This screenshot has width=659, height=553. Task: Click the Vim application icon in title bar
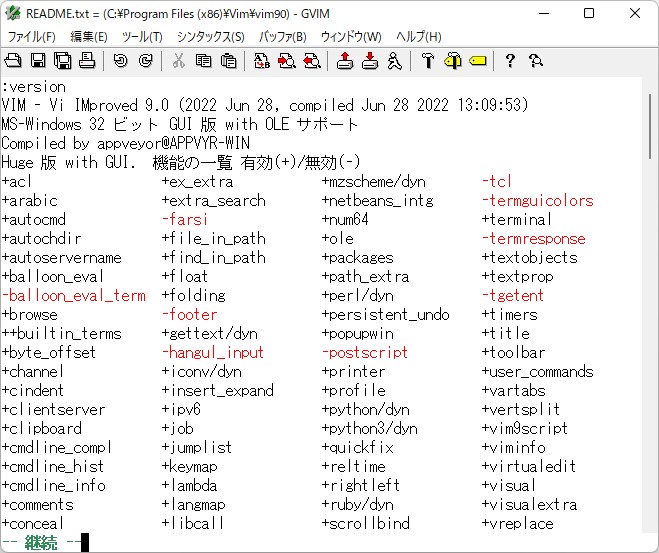[x=13, y=13]
